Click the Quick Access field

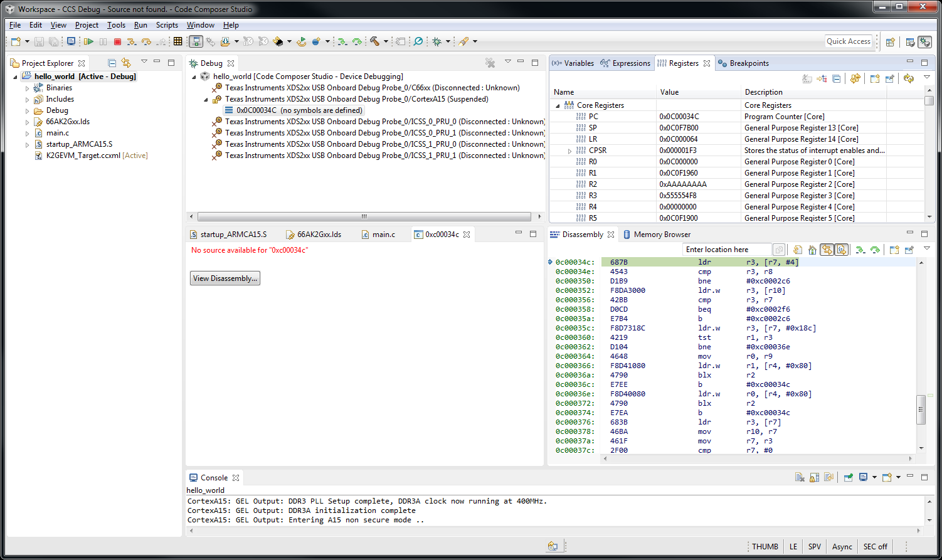[x=848, y=41]
